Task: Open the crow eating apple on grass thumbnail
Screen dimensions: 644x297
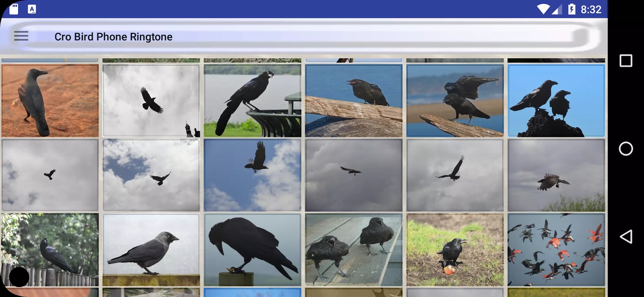Action: pos(455,250)
